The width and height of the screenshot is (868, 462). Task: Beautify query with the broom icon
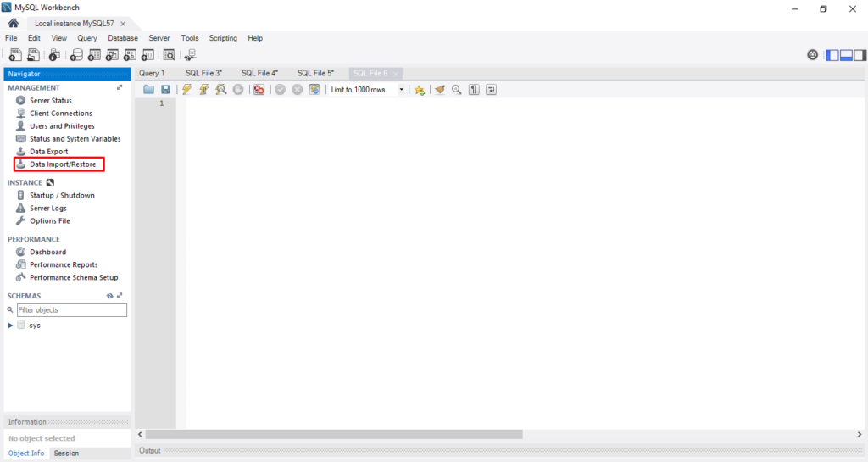[440, 90]
